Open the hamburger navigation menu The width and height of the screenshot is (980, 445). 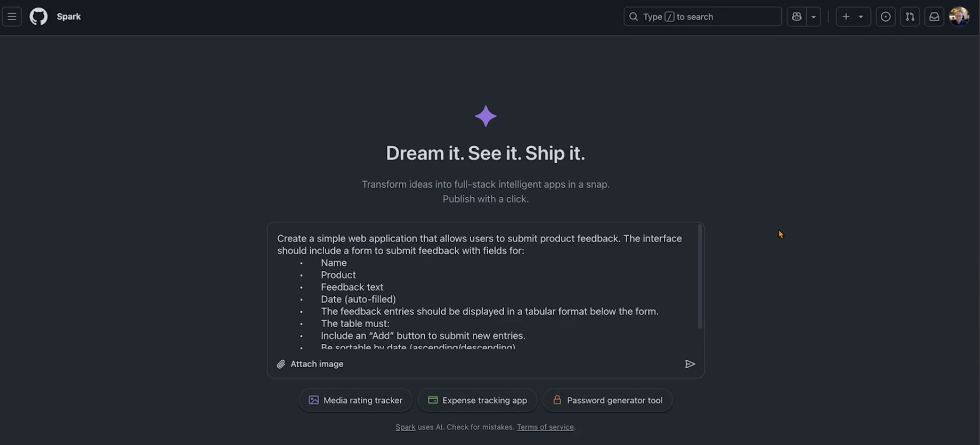[12, 17]
